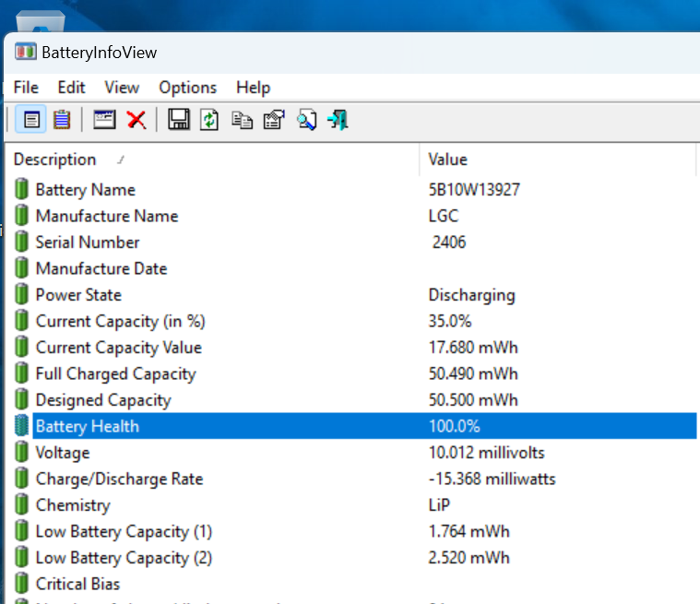This screenshot has width=700, height=604.
Task: Sort by the Description column header
Action: 211,160
